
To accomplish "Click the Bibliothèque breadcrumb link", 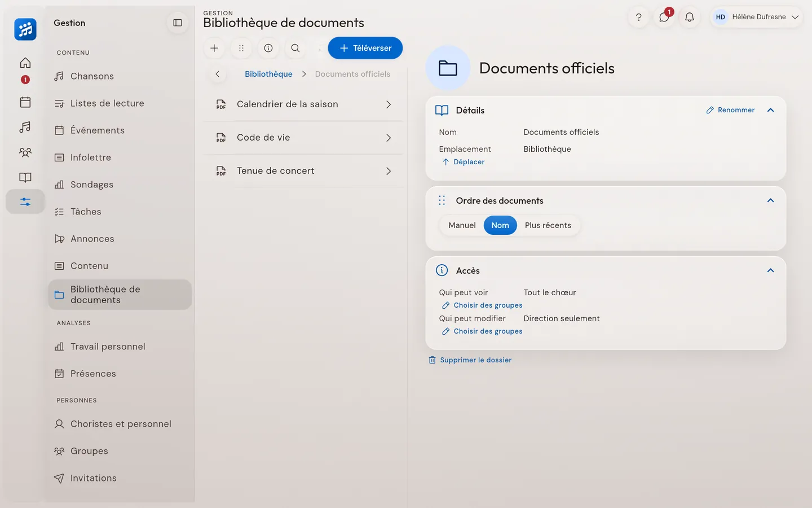I will [268, 74].
